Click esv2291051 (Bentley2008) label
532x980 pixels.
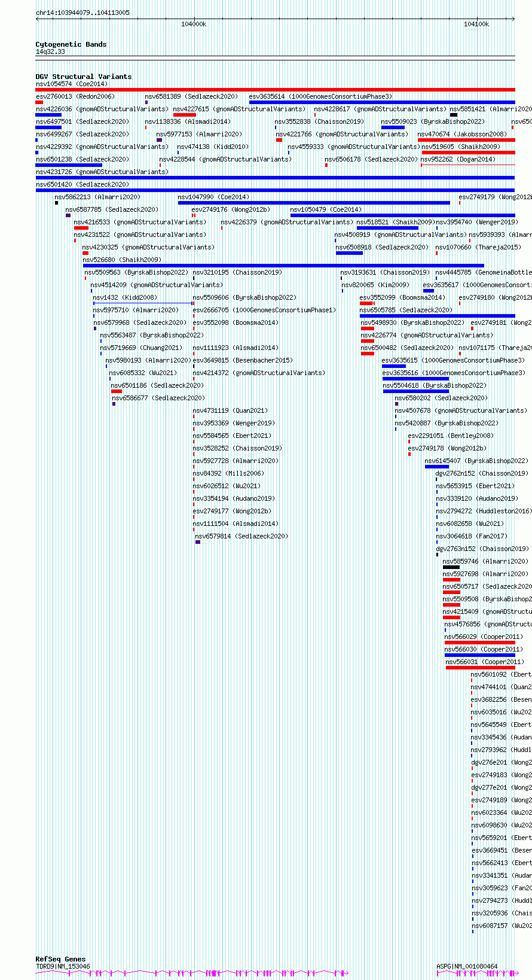[x=451, y=436]
